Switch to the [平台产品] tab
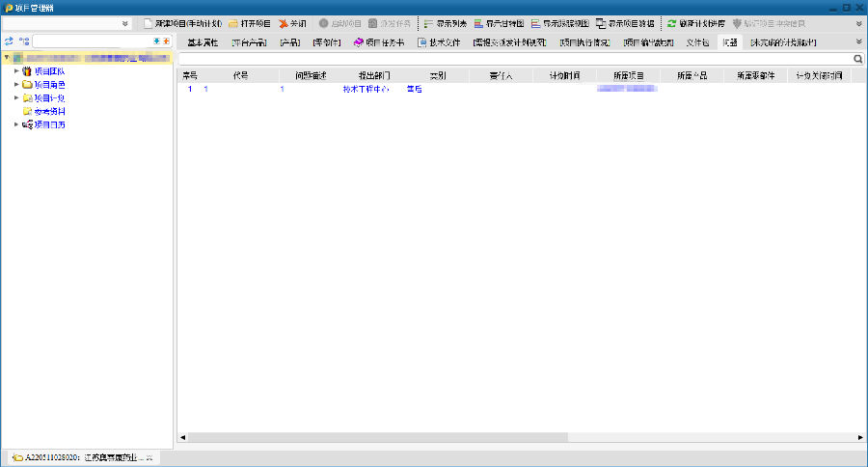The width and height of the screenshot is (868, 467). [249, 42]
